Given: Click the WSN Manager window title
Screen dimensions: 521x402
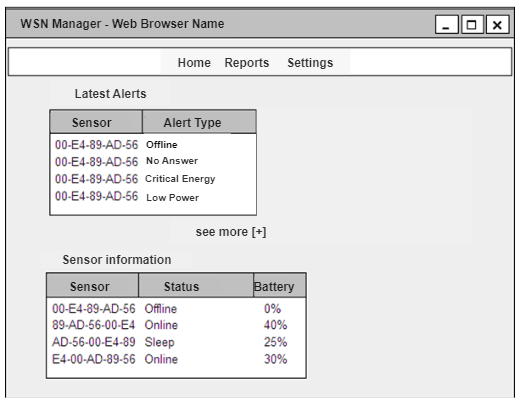Looking at the screenshot, I should (x=122, y=24).
